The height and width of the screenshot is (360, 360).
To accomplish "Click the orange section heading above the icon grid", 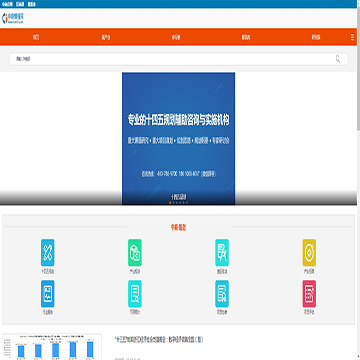I will 178,228.
